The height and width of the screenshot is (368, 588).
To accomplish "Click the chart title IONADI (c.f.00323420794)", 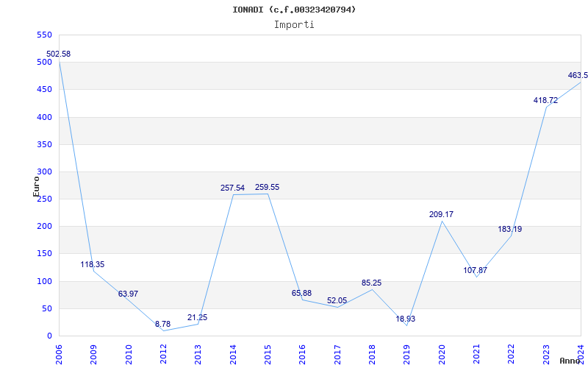I will pyautogui.click(x=294, y=10).
